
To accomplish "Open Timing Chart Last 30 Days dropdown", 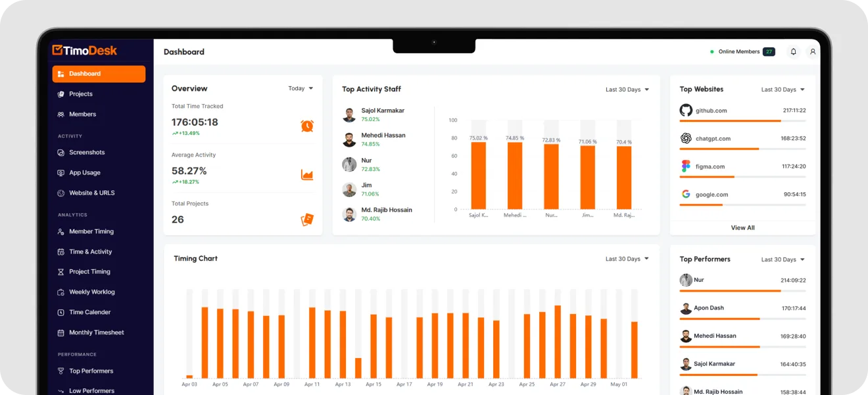I will tap(627, 259).
